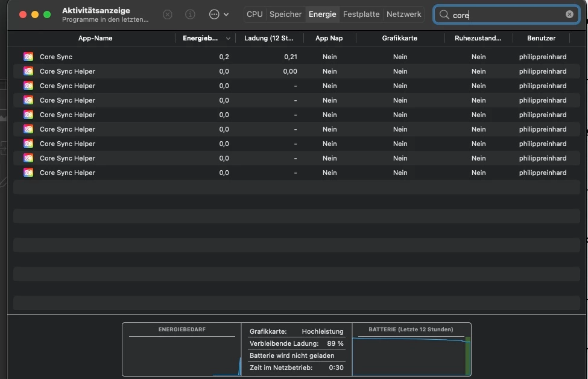Image resolution: width=588 pixels, height=379 pixels.
Task: Sort by App Nap column header
Action: tap(329, 38)
